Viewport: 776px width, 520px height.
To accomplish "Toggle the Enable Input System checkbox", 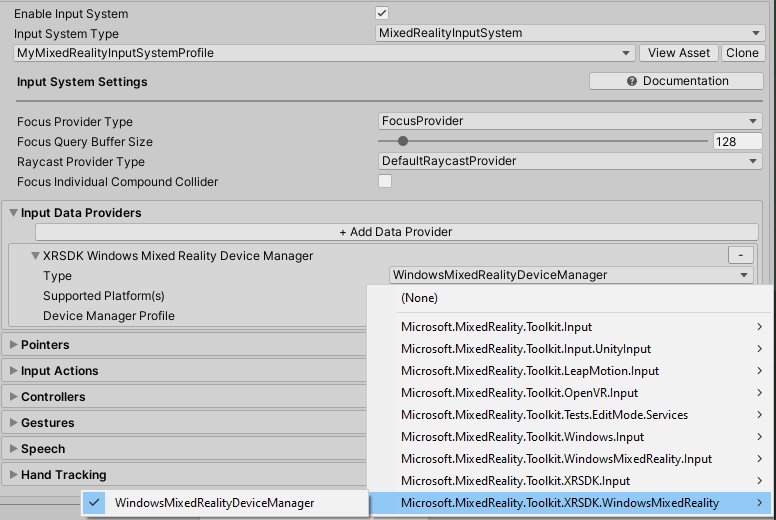I will [x=382, y=13].
